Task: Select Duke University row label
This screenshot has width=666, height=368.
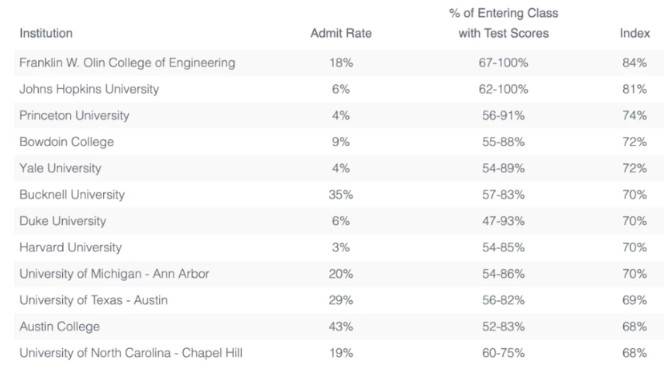Action: [x=63, y=221]
